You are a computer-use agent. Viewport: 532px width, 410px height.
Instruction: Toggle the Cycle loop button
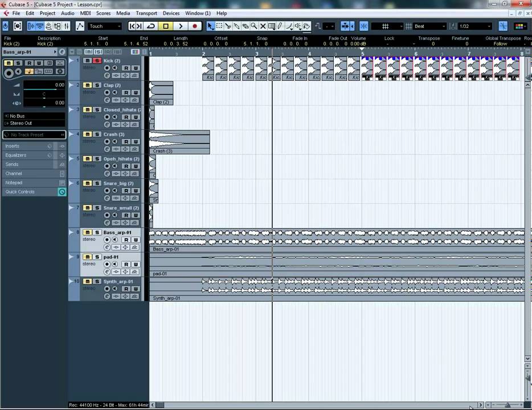(151, 26)
